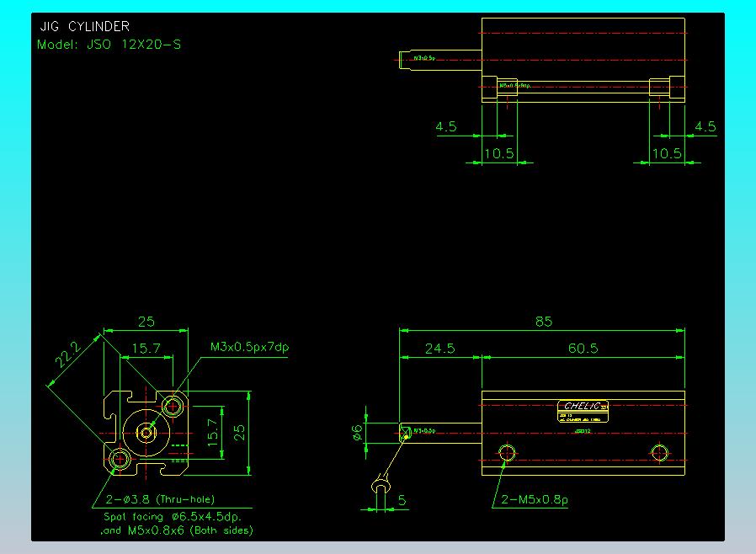Click the '2-M5x0.8p' port callout
Viewport: 756px width, 554px height.
(x=535, y=499)
